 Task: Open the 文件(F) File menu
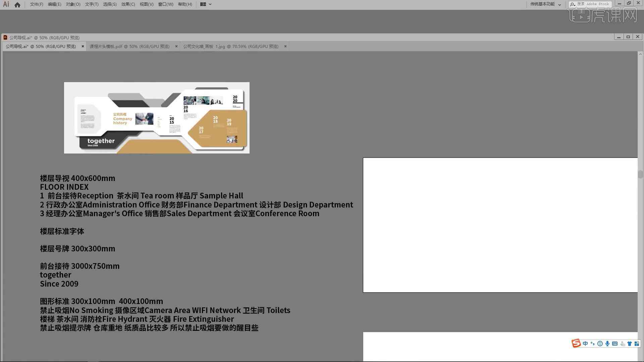35,4
